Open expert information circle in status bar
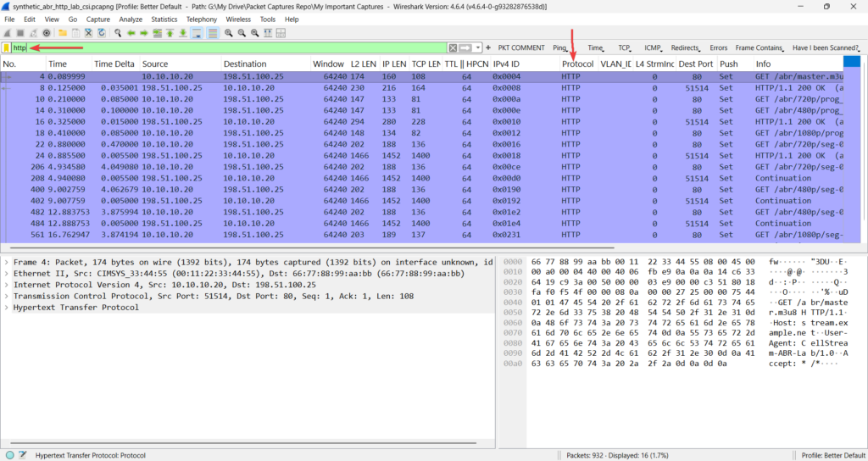Screen dimensions: 868x461 point(9,455)
